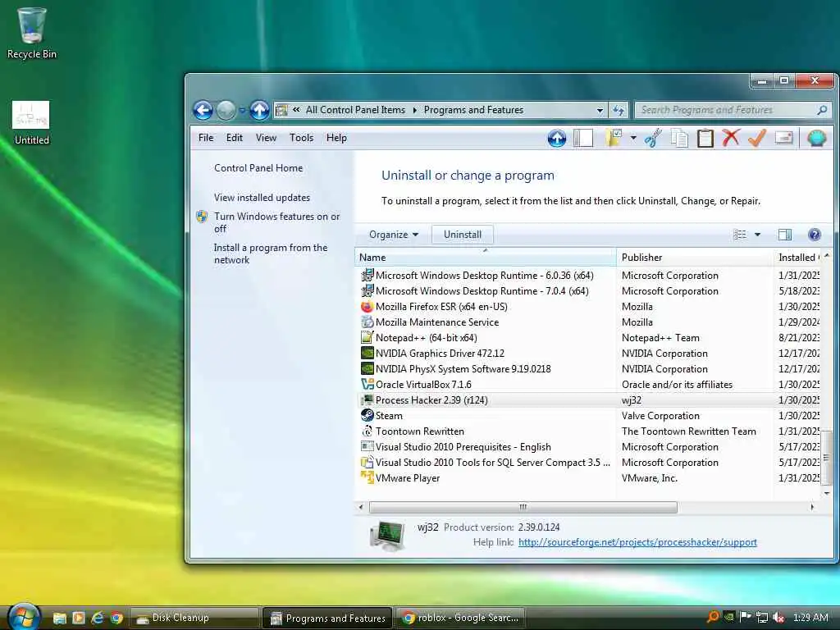Open the Help menu

336,138
